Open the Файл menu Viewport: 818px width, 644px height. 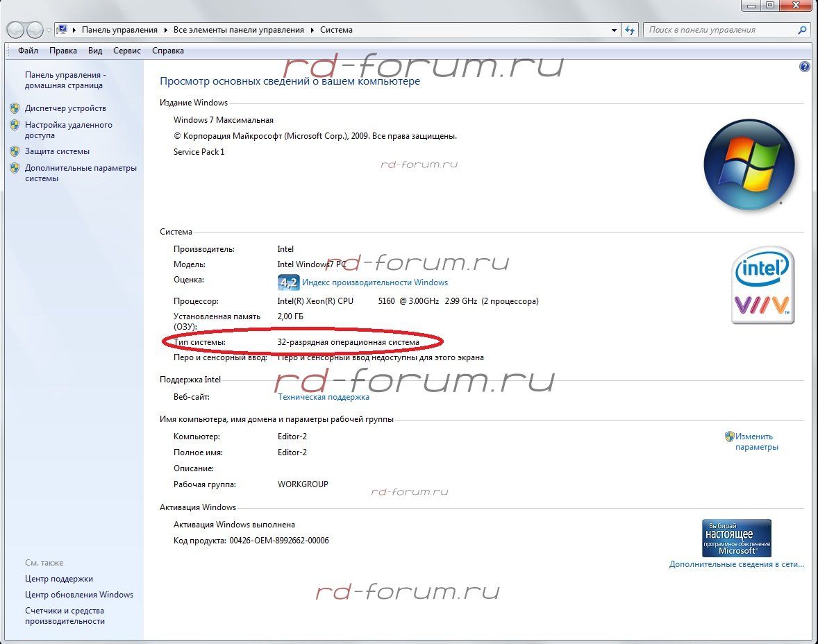coord(28,51)
